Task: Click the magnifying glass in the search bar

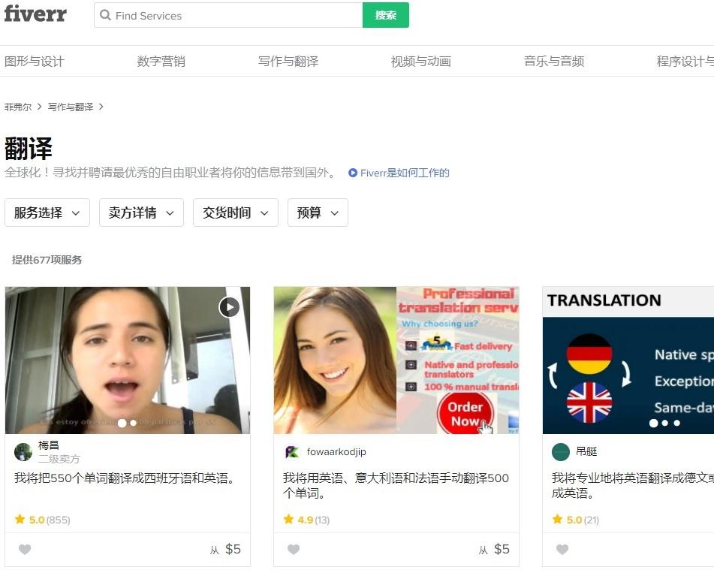Action: pyautogui.click(x=107, y=16)
